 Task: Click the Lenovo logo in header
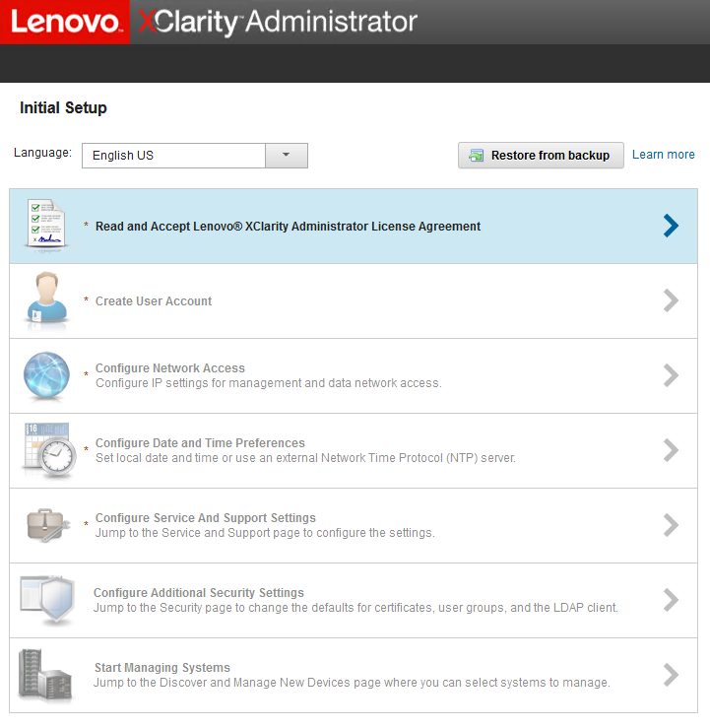[x=65, y=22]
